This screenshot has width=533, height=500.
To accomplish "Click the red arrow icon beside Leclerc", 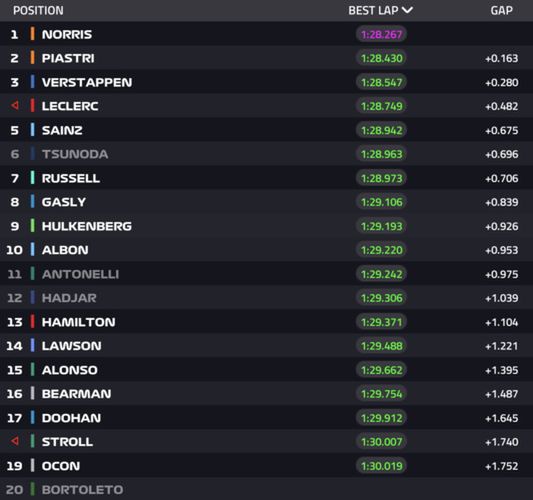I will pyautogui.click(x=15, y=106).
